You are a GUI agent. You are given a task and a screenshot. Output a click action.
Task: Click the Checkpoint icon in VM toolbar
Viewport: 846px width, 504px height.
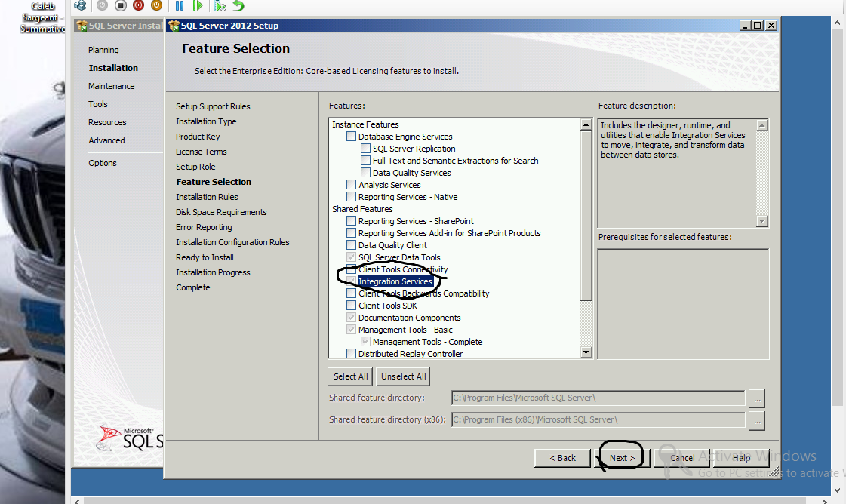point(220,5)
